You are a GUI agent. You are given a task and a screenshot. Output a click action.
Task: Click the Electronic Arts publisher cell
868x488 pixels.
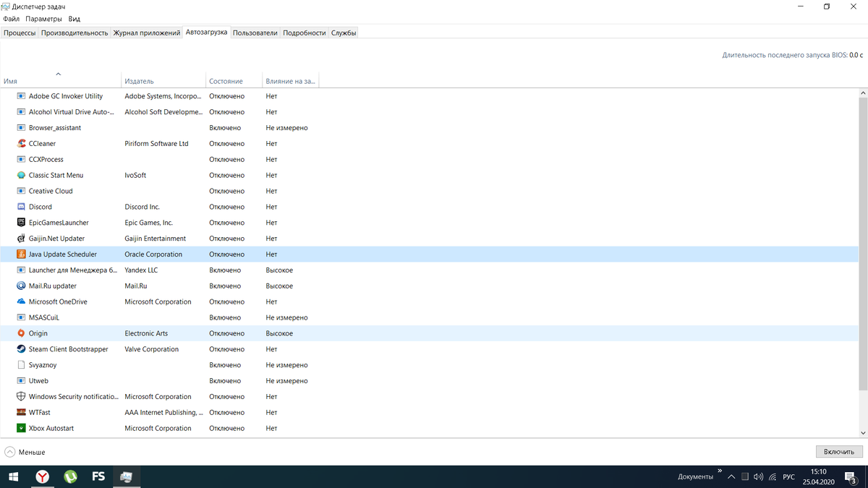(x=146, y=333)
